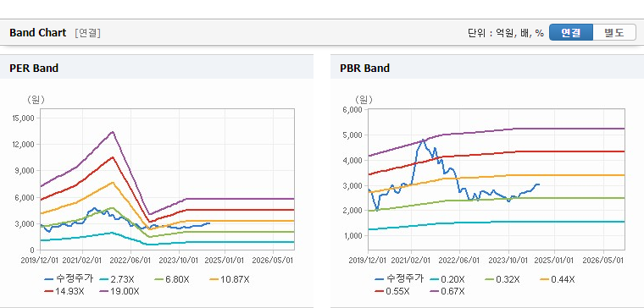
Task: Click the [연결] label beside Band Chart
Action: [x=87, y=33]
